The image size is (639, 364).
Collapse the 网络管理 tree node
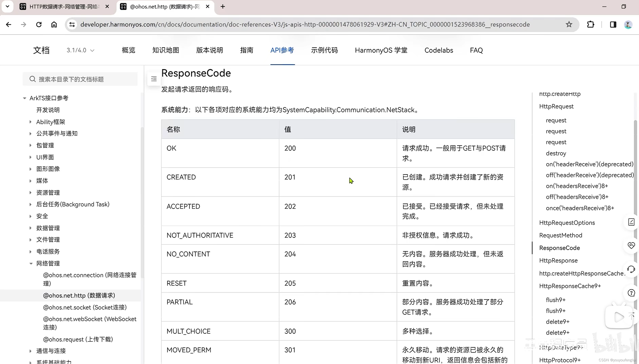[31, 264]
